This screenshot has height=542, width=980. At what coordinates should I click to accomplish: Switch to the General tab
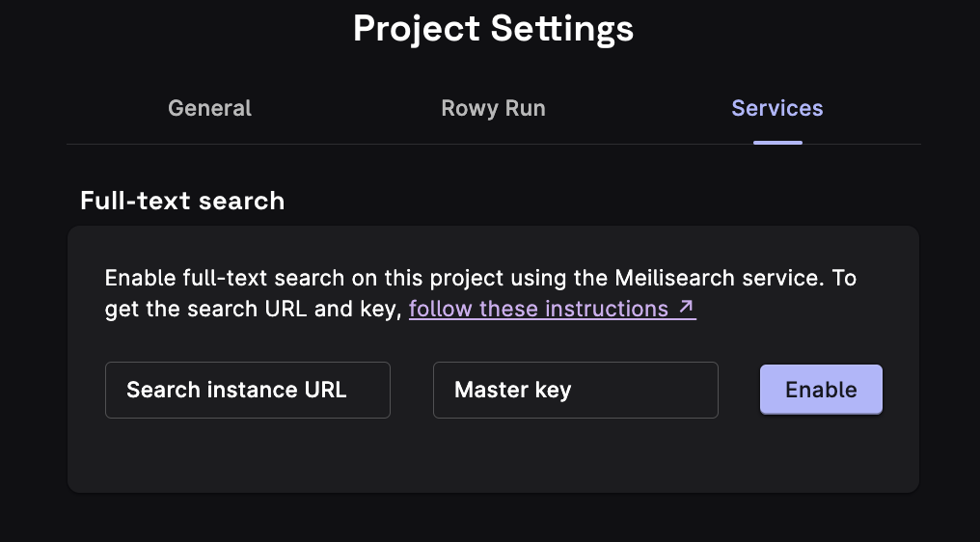[209, 108]
